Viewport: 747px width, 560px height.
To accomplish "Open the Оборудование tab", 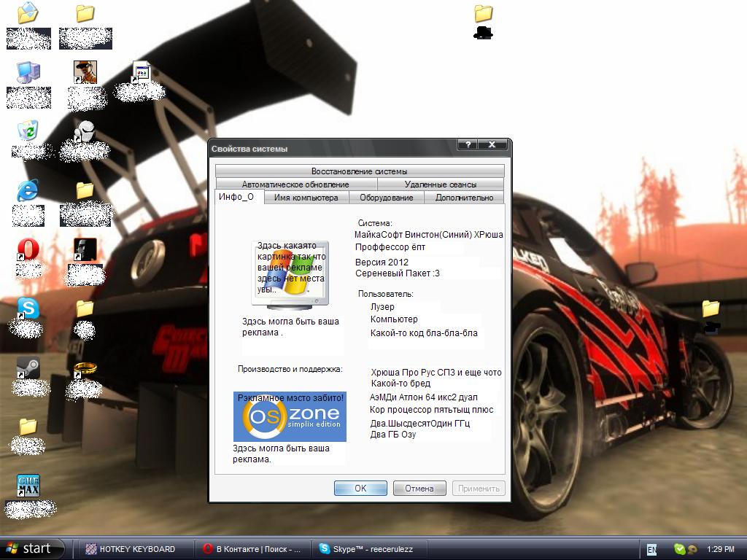I will click(387, 198).
